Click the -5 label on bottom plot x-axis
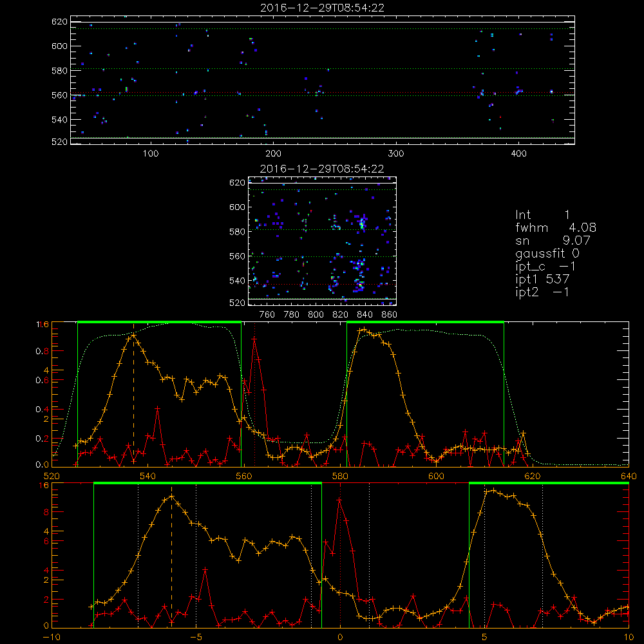The image size is (644, 644). click(x=196, y=638)
